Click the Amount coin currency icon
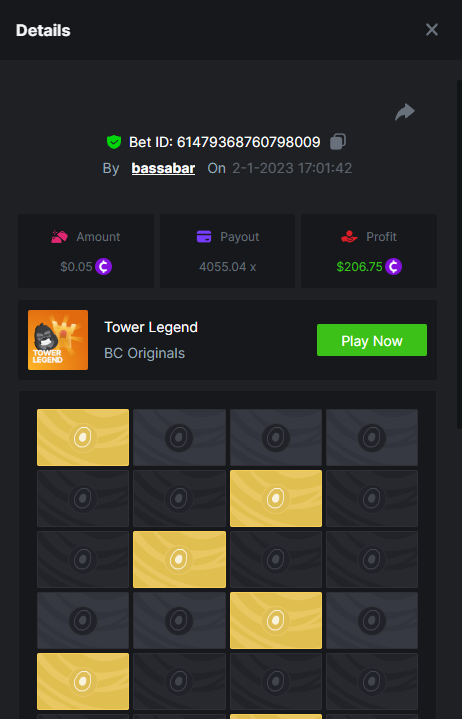Screen dimensions: 462x719 coord(104,266)
